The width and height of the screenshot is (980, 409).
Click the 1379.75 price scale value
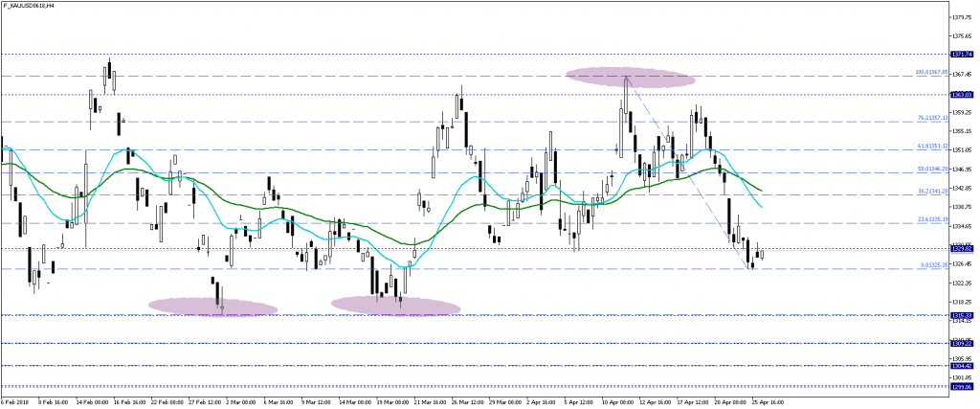pos(963,18)
